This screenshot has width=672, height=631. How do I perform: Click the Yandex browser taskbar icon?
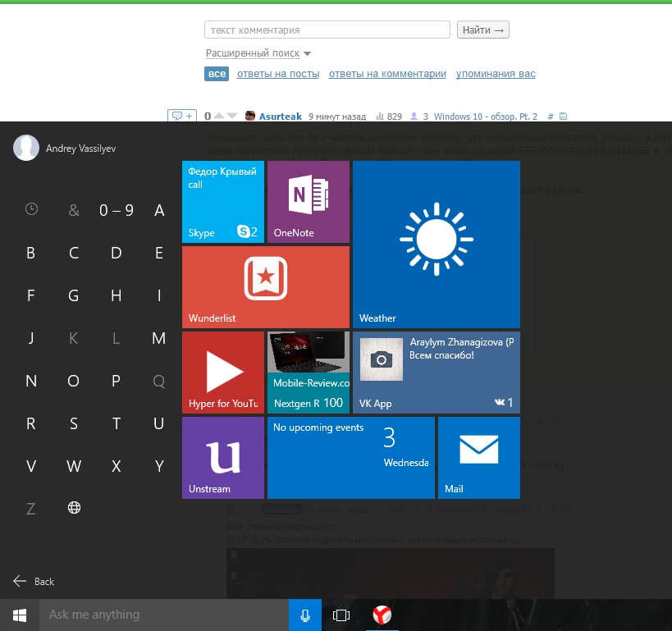coord(382,615)
